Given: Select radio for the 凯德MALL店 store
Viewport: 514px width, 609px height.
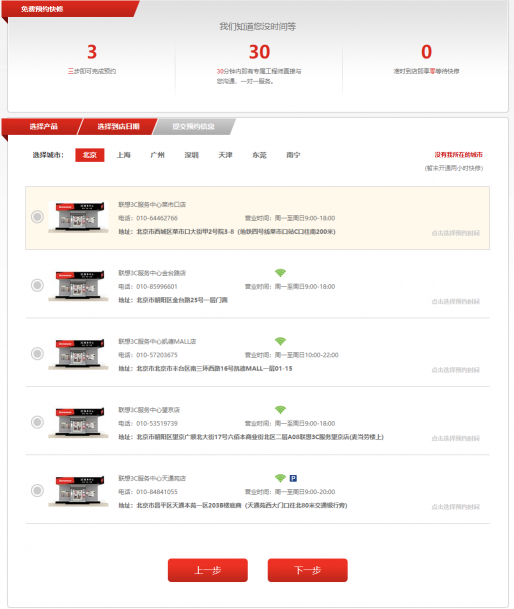Looking at the screenshot, I should [37, 353].
